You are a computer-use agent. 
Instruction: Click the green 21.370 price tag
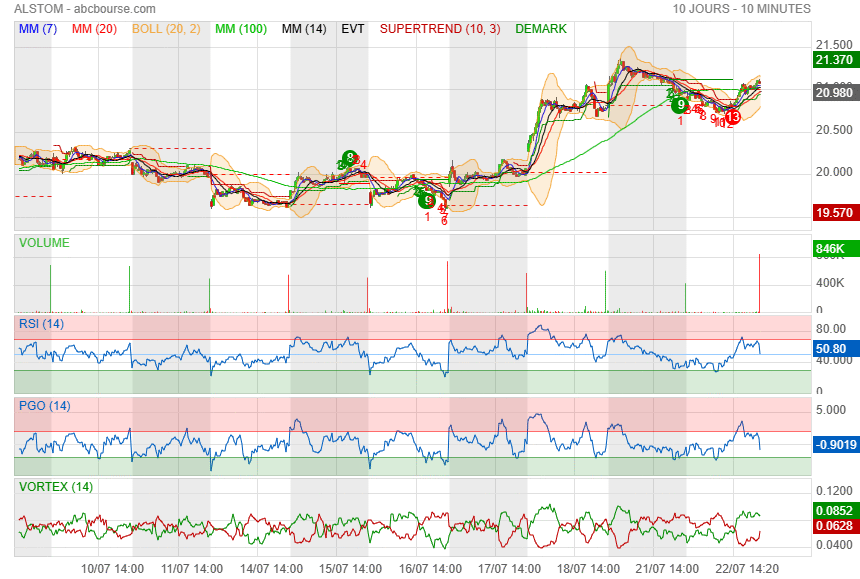click(833, 60)
